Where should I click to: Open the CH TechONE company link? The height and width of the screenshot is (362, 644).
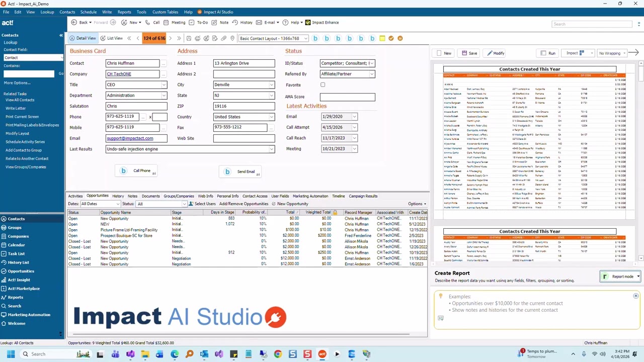coord(119,74)
